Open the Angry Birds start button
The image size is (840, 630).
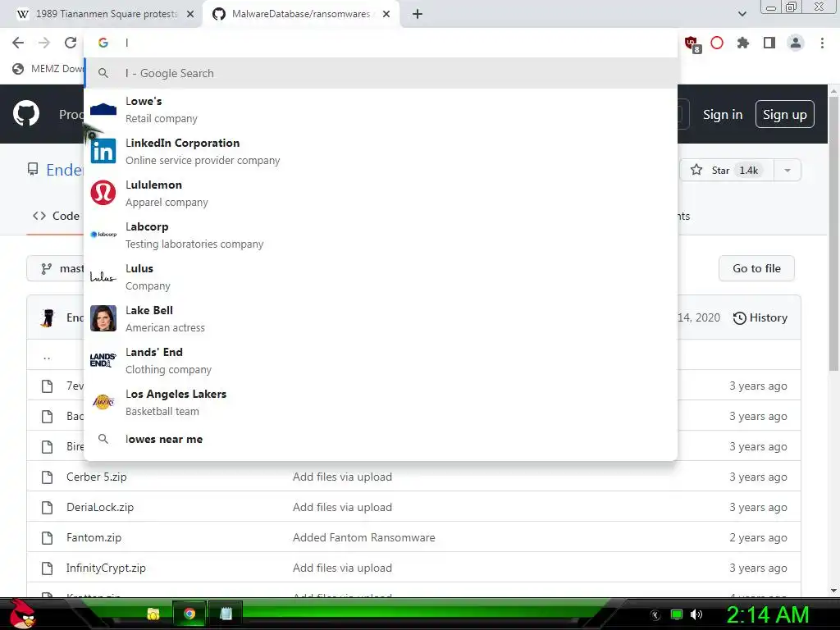click(24, 614)
